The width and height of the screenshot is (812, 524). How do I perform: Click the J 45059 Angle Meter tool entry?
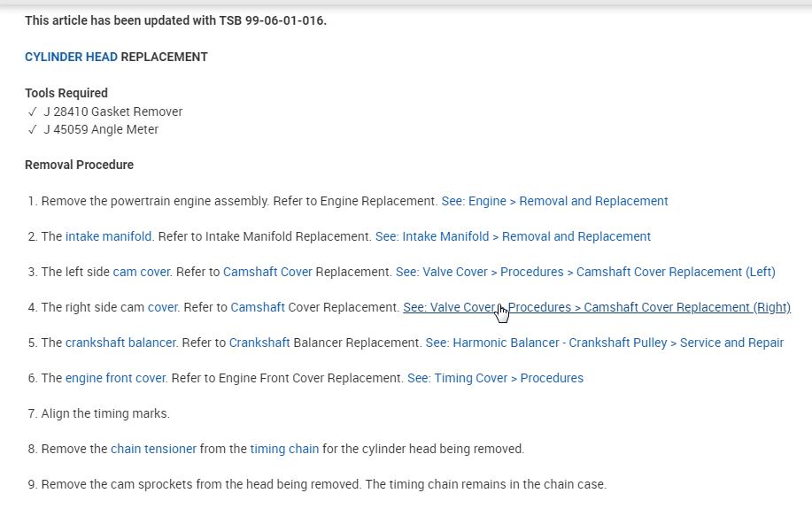click(x=101, y=129)
